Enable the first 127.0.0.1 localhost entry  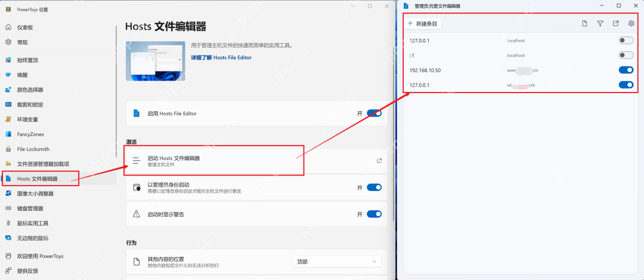point(626,41)
